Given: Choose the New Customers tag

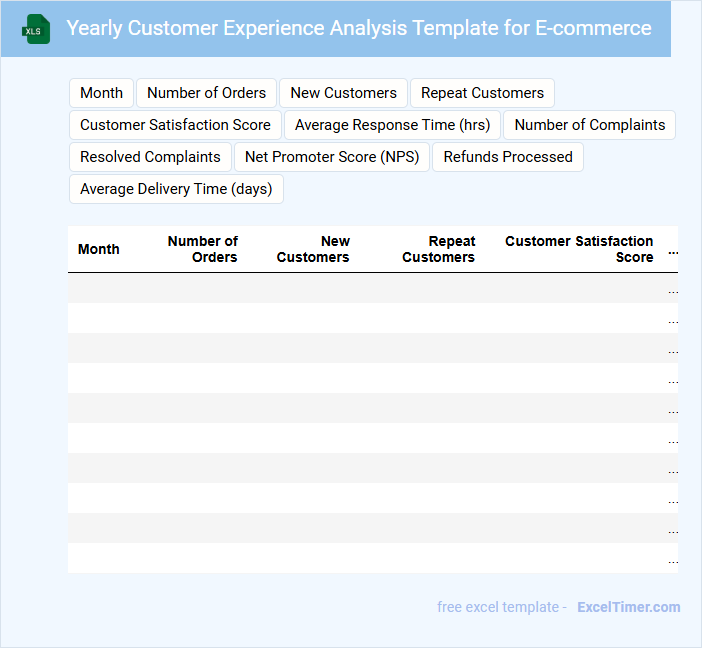Looking at the screenshot, I should pyautogui.click(x=343, y=93).
